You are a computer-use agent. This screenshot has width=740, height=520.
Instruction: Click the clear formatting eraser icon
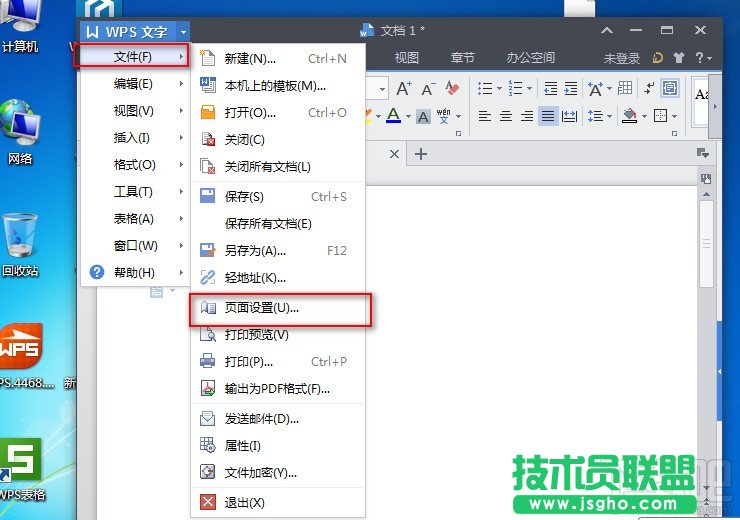452,88
